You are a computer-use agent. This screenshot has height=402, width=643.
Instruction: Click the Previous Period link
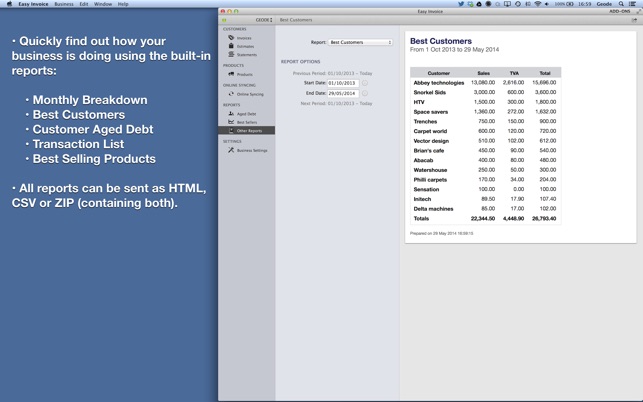332,73
